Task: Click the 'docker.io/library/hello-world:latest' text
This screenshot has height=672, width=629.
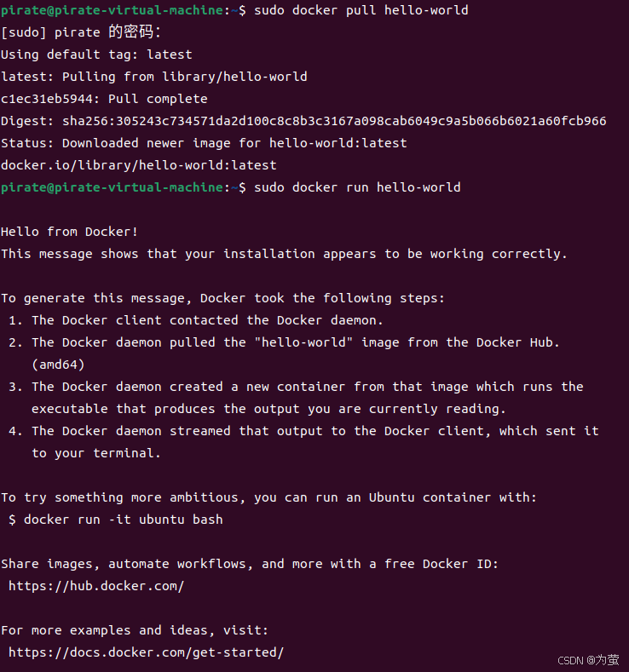Action: (139, 165)
